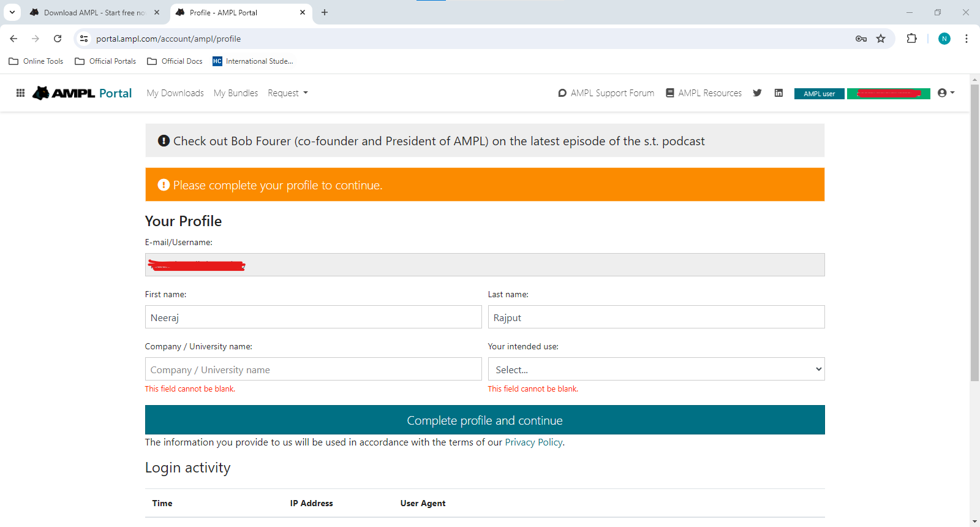Viewport: 980px width, 527px height.
Task: Click the scrollbar up arrow
Action: (x=974, y=79)
